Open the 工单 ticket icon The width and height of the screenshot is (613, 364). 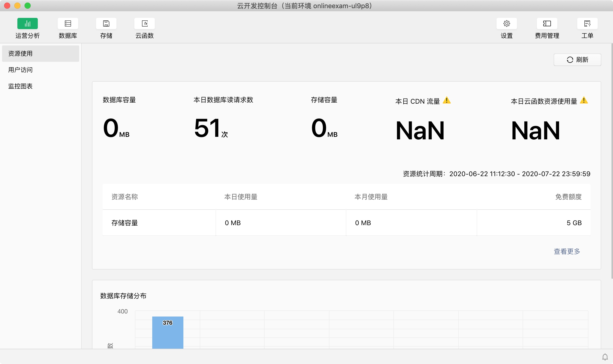pos(587,23)
